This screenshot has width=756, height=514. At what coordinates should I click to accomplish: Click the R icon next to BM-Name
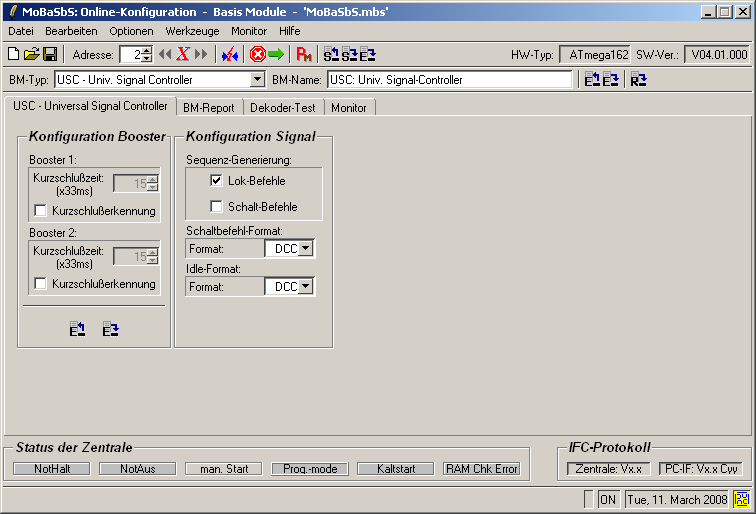click(x=638, y=80)
